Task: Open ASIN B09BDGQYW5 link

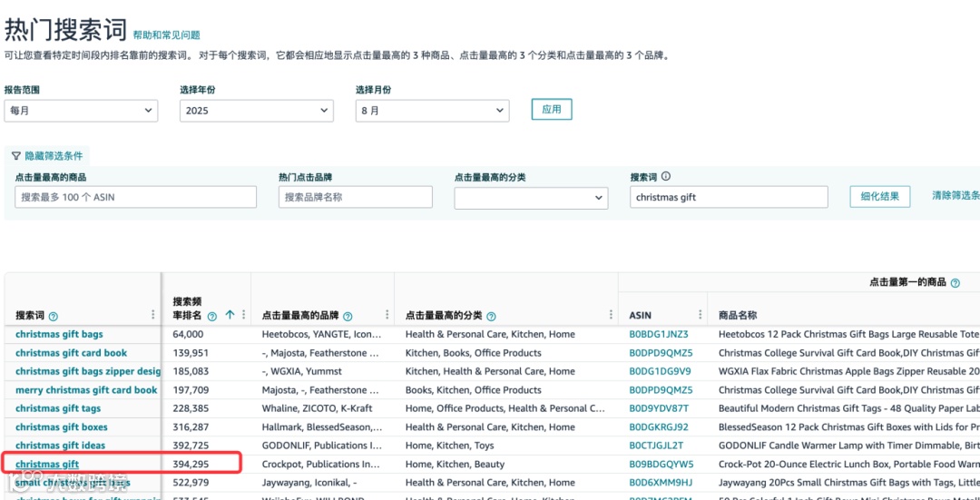Action: pyautogui.click(x=661, y=465)
